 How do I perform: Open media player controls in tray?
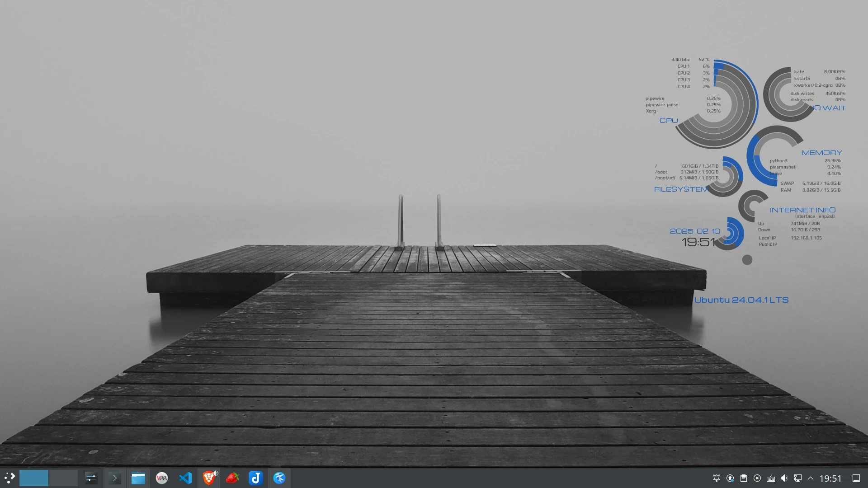coord(757,478)
